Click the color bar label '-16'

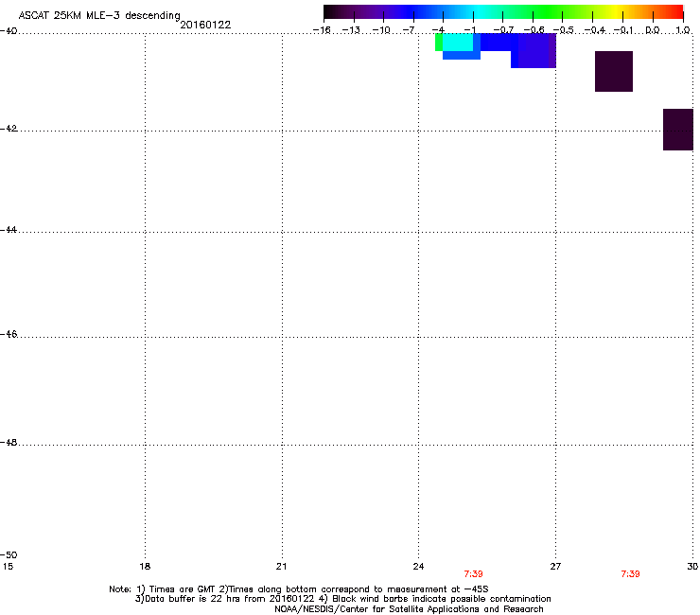coord(322,30)
